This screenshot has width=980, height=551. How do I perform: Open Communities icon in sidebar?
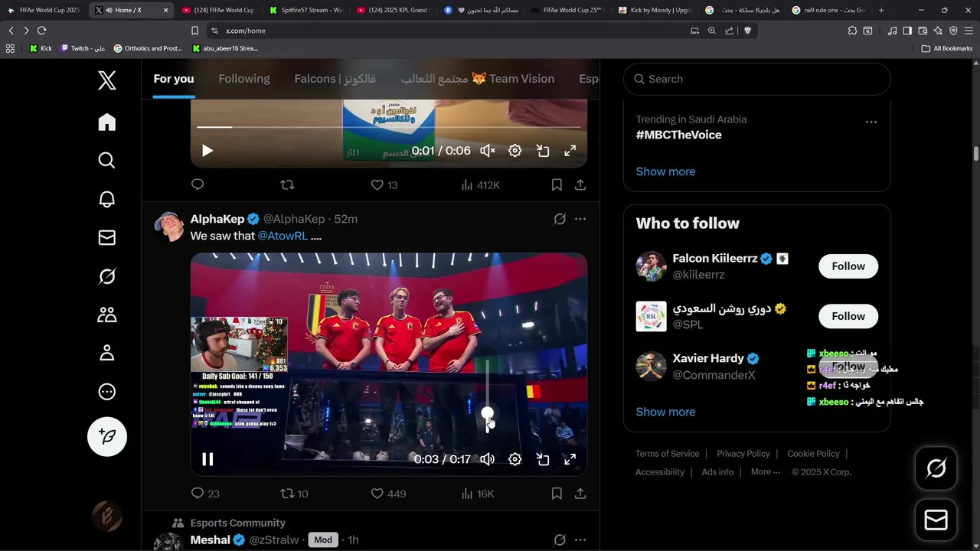(x=107, y=315)
